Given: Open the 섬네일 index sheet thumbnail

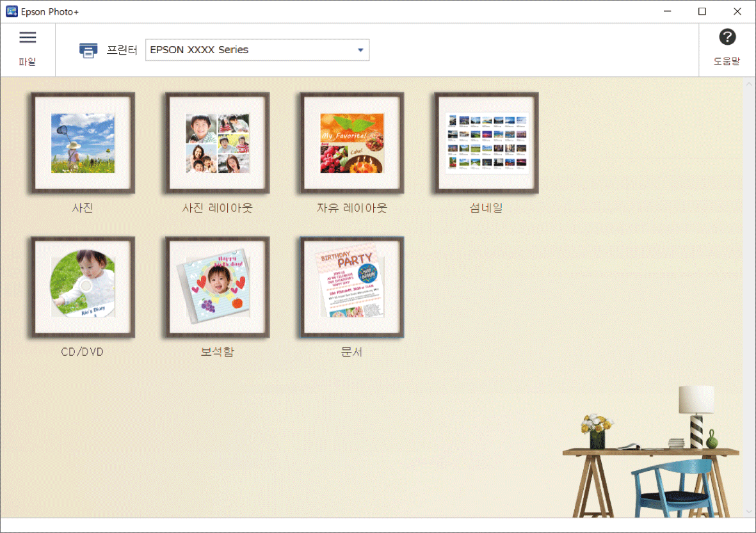Looking at the screenshot, I should click(x=486, y=143).
